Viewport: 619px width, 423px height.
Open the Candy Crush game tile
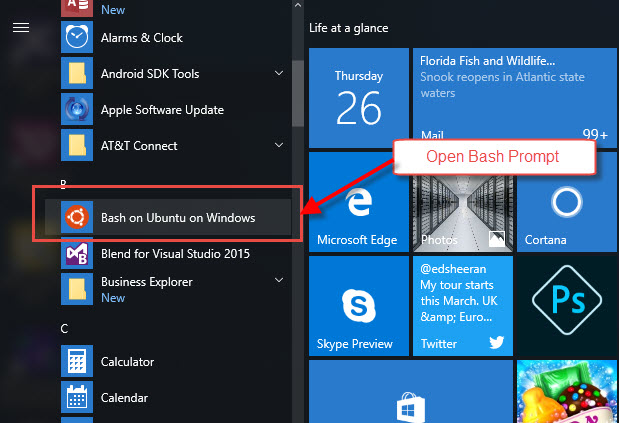point(567,391)
